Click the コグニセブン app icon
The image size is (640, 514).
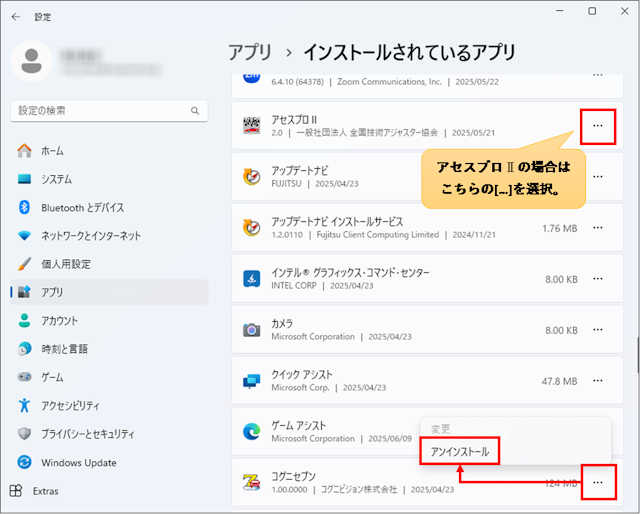(x=251, y=483)
